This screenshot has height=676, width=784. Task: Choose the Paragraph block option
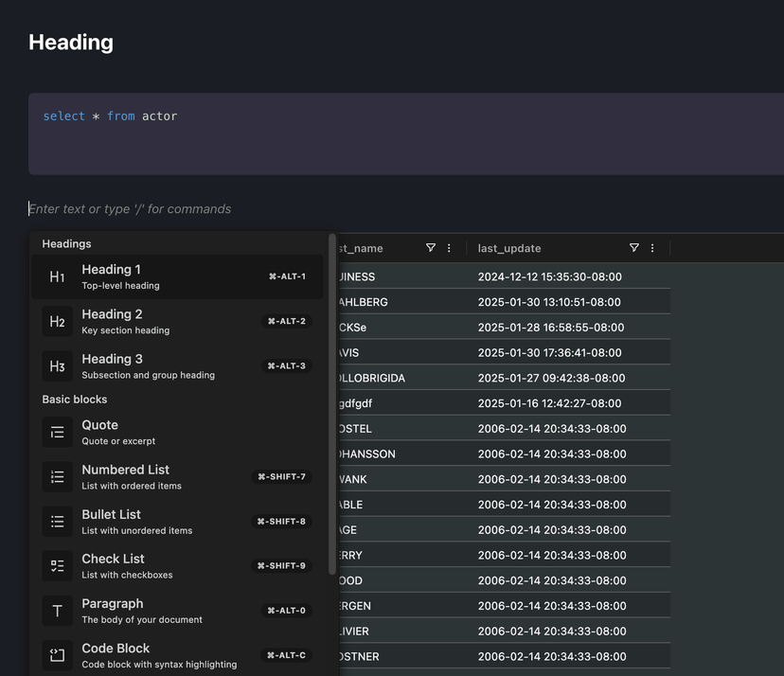pos(177,611)
